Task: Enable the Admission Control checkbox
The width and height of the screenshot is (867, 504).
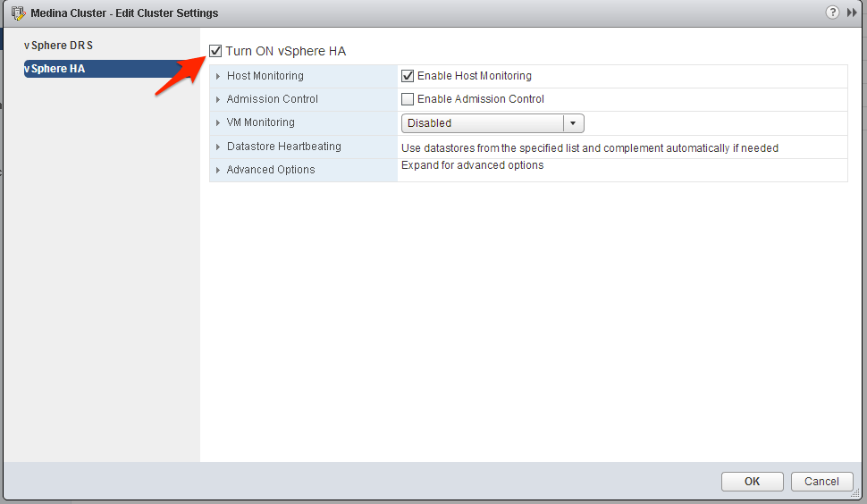Action: click(408, 99)
